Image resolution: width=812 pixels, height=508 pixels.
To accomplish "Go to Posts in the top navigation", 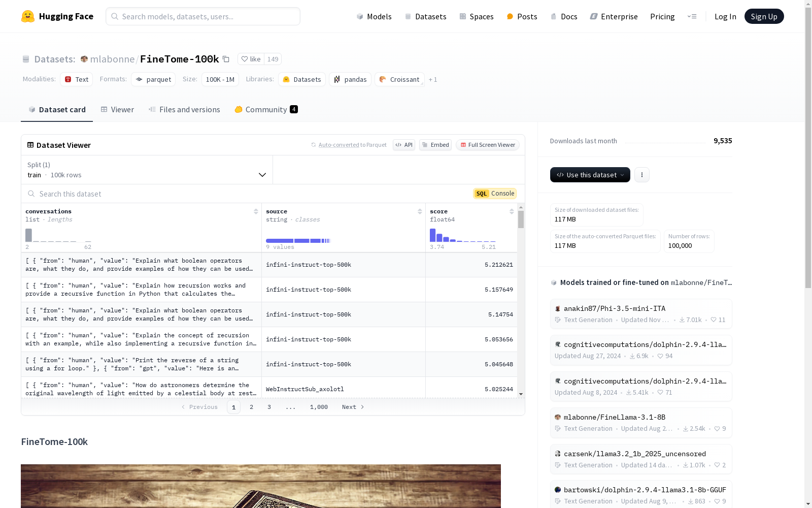I will click(522, 16).
